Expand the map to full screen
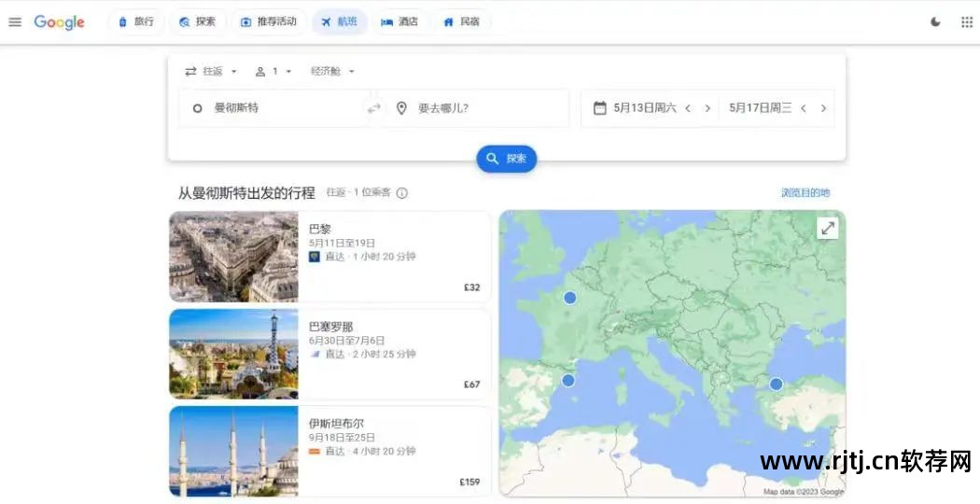The image size is (980, 504). 827,228
